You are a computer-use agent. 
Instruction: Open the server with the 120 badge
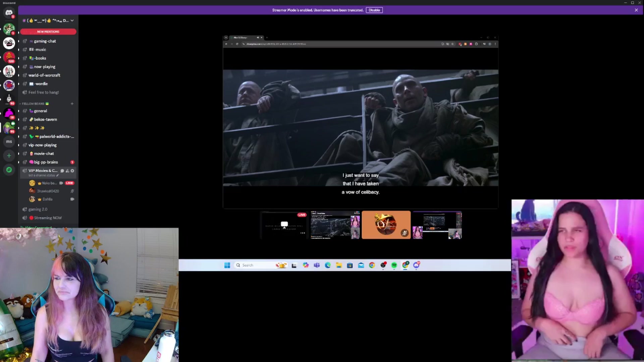(9, 57)
